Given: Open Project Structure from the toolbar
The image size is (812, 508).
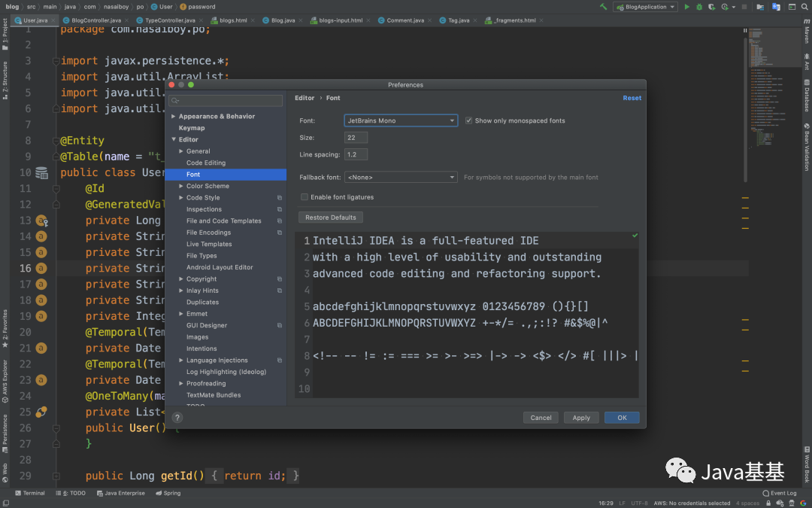Looking at the screenshot, I should pyautogui.click(x=759, y=7).
